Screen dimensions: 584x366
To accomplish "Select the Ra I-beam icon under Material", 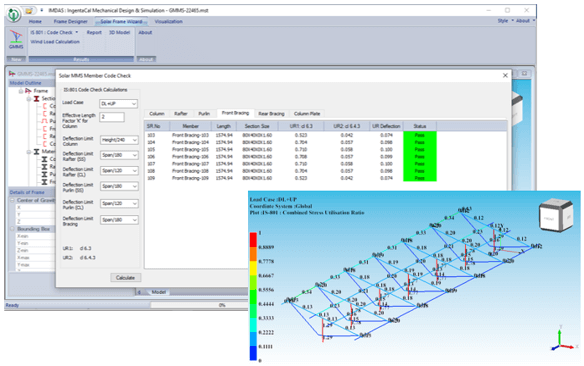I will (x=44, y=166).
